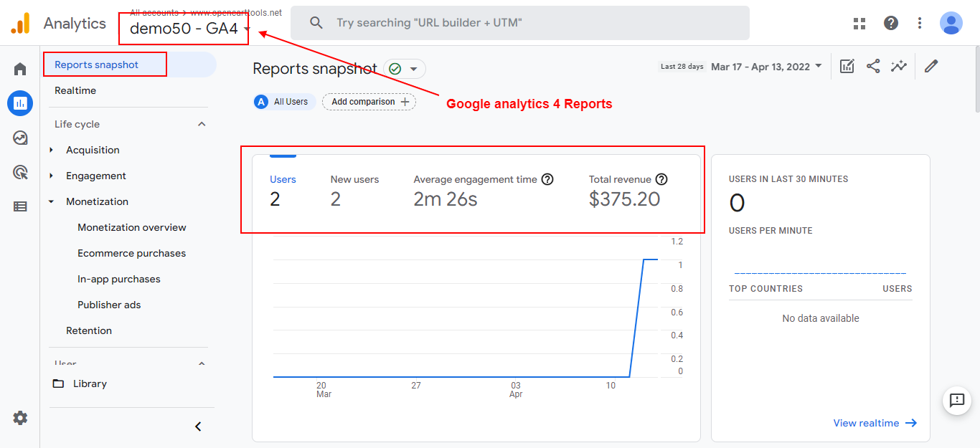Open the Google apps grid icon
Viewport: 980px width, 448px height.
point(859,23)
